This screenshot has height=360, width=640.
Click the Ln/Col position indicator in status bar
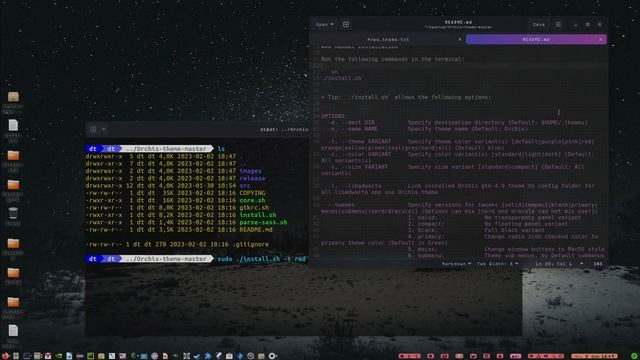click(553, 264)
